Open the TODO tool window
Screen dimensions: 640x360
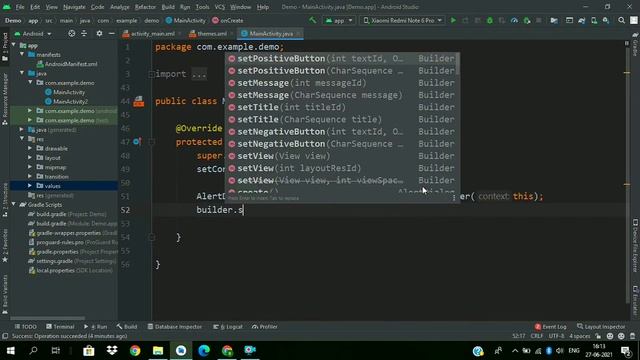click(x=26, y=327)
